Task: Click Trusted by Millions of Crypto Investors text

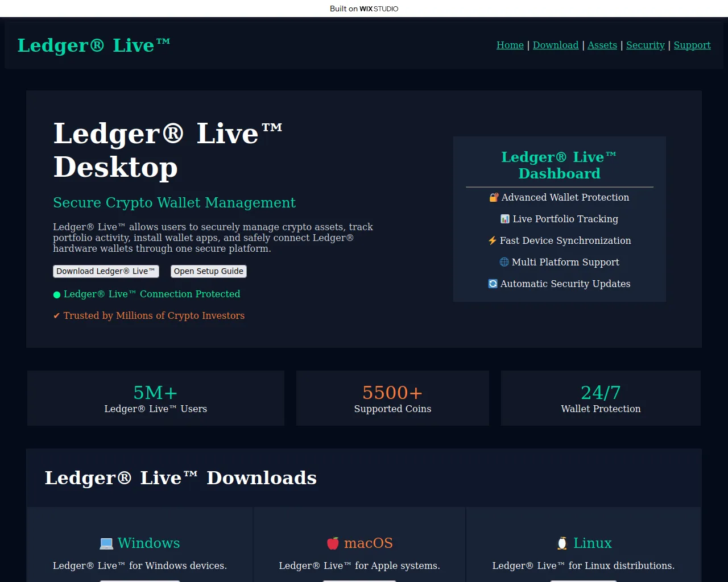Action: (x=154, y=316)
